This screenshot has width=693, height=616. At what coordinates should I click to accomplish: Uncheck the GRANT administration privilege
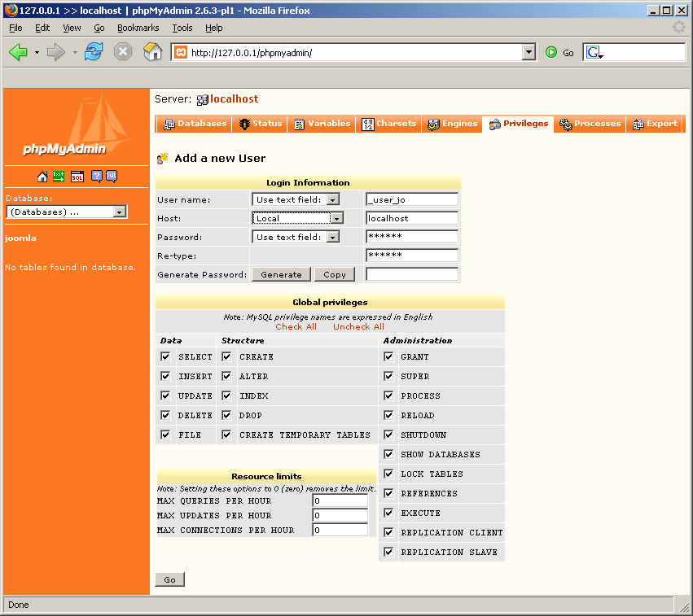(388, 356)
